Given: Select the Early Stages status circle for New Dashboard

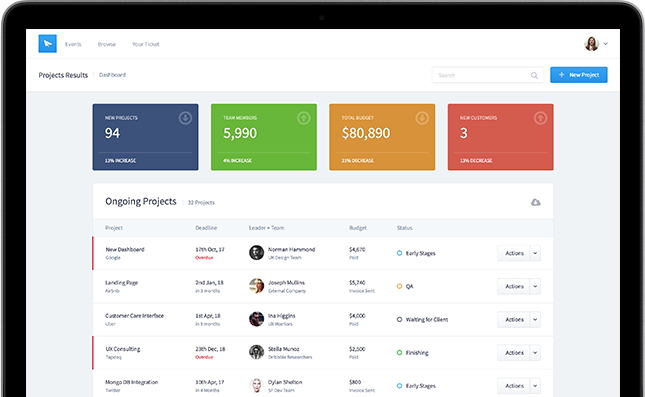Looking at the screenshot, I should 399,253.
